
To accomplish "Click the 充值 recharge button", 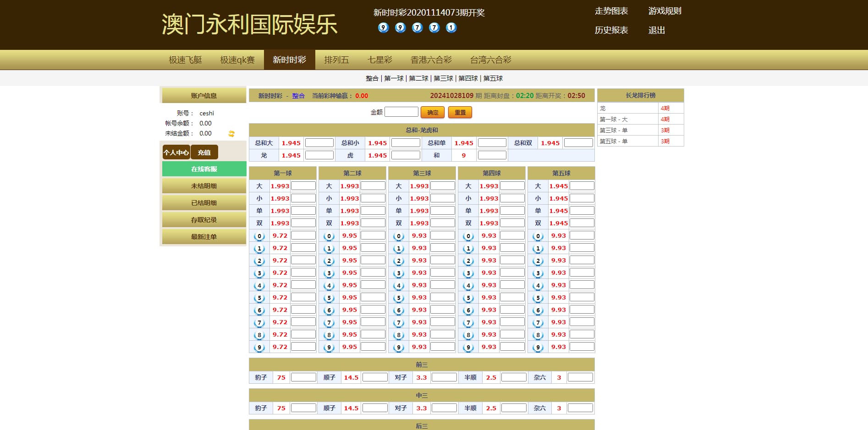I will coord(204,152).
